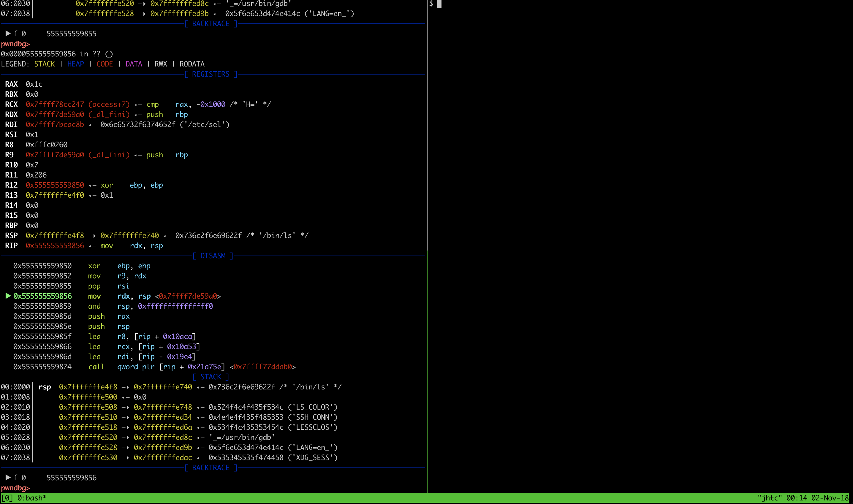853x504 pixels.
Task: Click the DISASM section header
Action: (x=213, y=256)
